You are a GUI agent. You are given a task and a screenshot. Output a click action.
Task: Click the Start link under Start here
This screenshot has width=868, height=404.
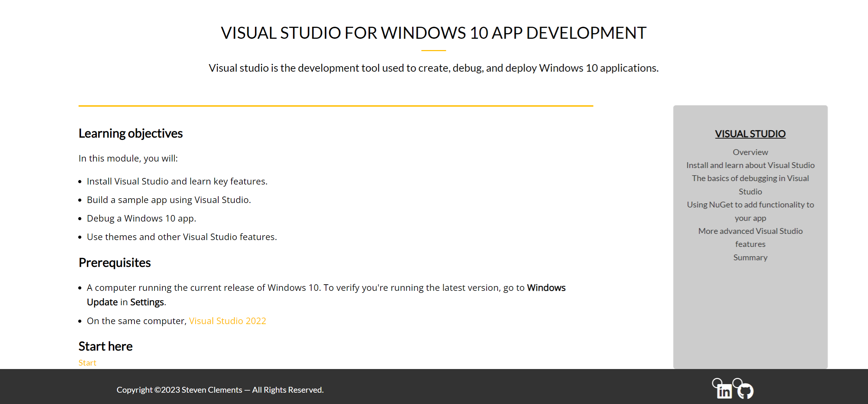point(87,363)
